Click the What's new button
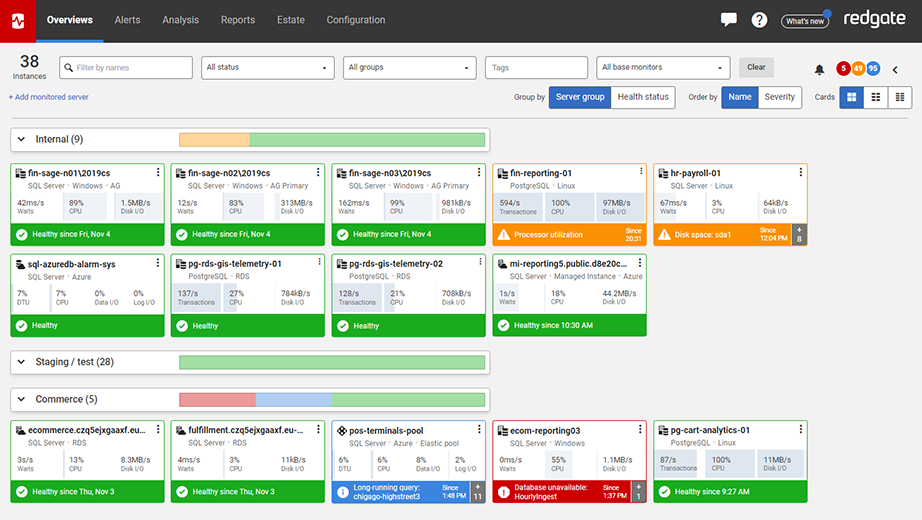The width and height of the screenshot is (922, 520). tap(805, 21)
